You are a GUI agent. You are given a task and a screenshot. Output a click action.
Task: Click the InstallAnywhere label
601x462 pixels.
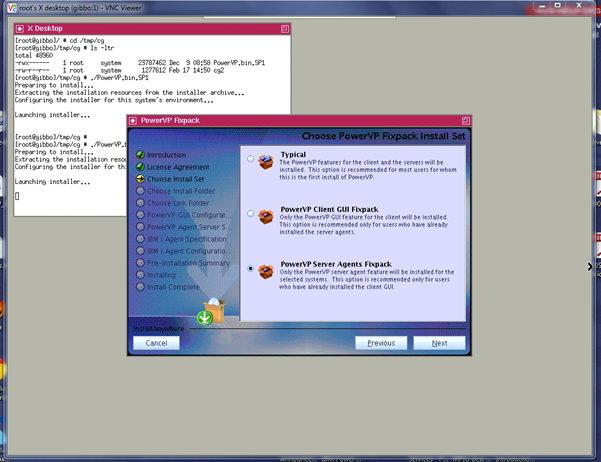coord(159,329)
